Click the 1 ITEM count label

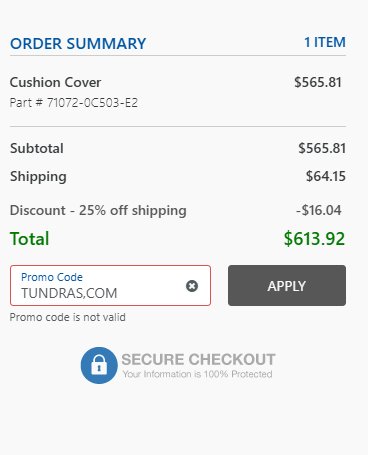[x=325, y=42]
